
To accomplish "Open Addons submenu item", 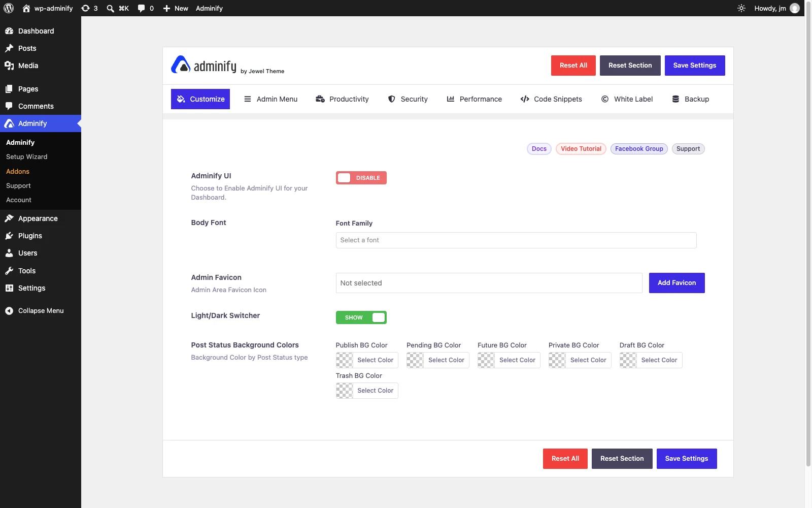I will click(x=18, y=171).
